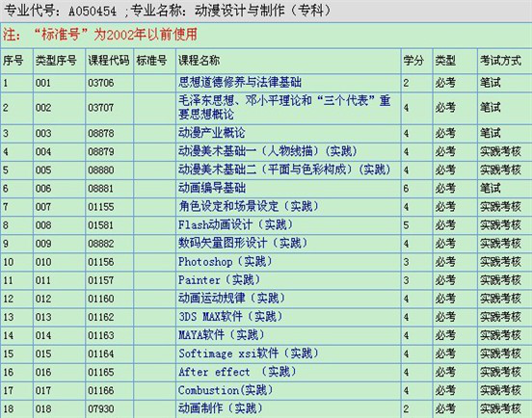The image size is (532, 418).
Task: Select course code 08882
Action: (x=101, y=244)
